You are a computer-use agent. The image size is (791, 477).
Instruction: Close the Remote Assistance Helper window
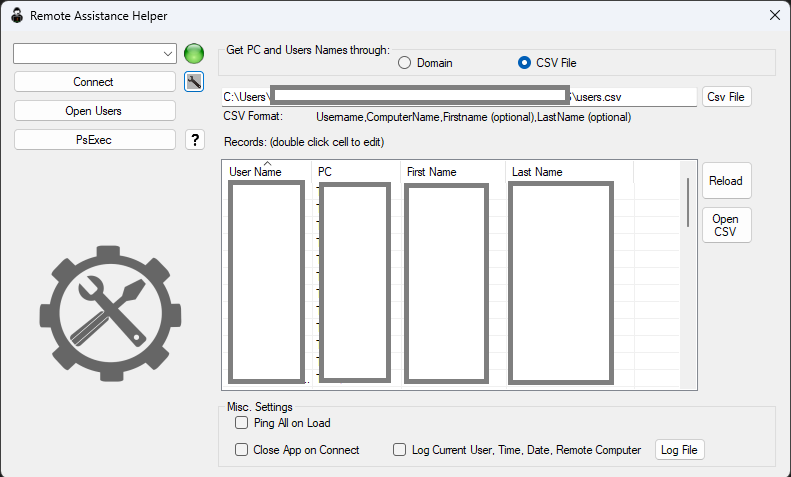pos(775,16)
